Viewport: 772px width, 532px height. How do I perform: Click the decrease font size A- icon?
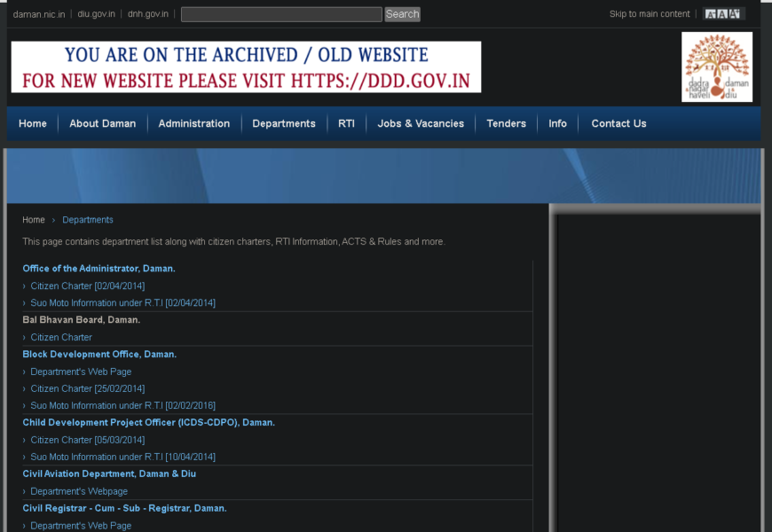pos(710,14)
